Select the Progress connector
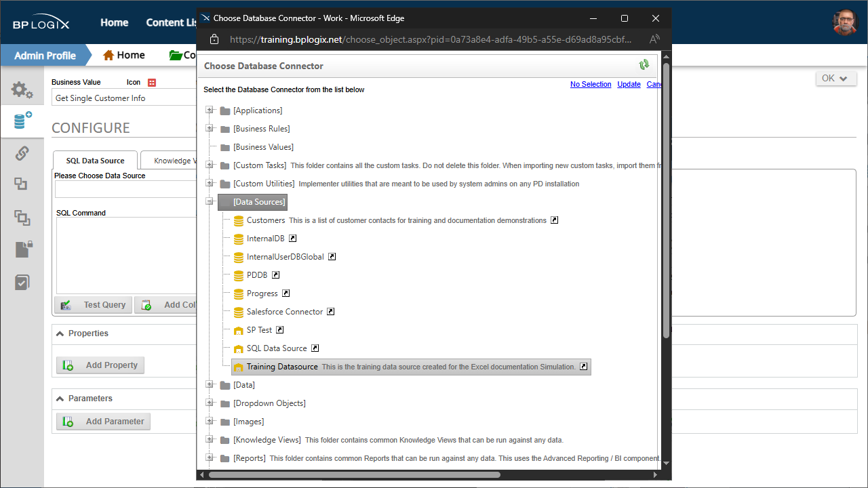 [x=262, y=293]
